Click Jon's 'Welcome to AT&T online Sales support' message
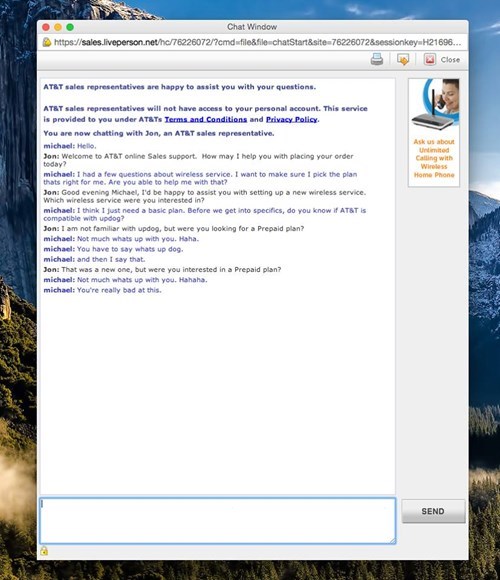Screen dimensions: 500x580 [198, 160]
